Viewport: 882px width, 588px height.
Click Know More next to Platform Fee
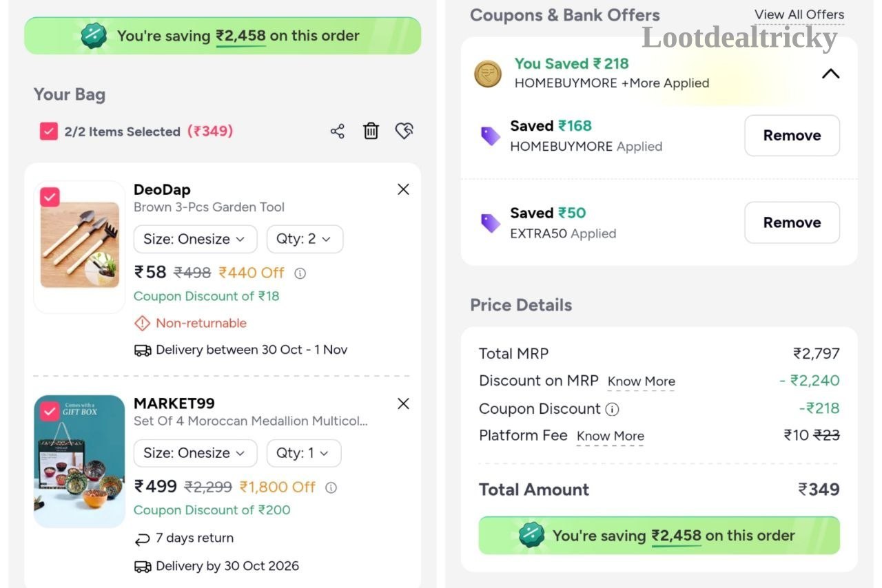611,436
